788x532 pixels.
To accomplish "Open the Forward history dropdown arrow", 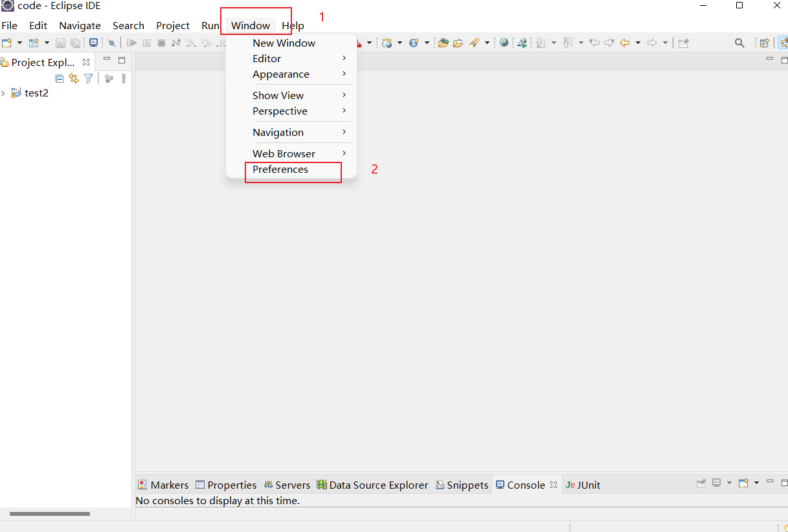I will tap(665, 43).
